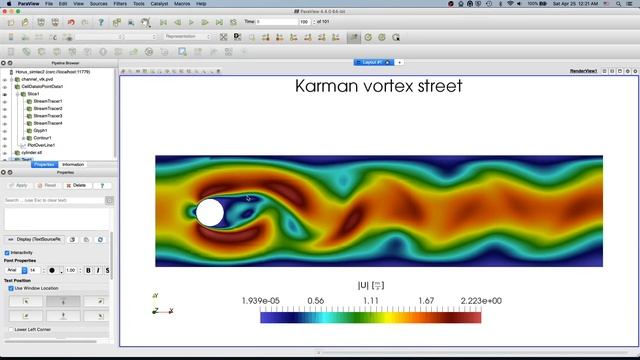This screenshot has height=360, width=640.
Task: Select PlotOverLine1 in pipeline browser
Action: coord(41,145)
